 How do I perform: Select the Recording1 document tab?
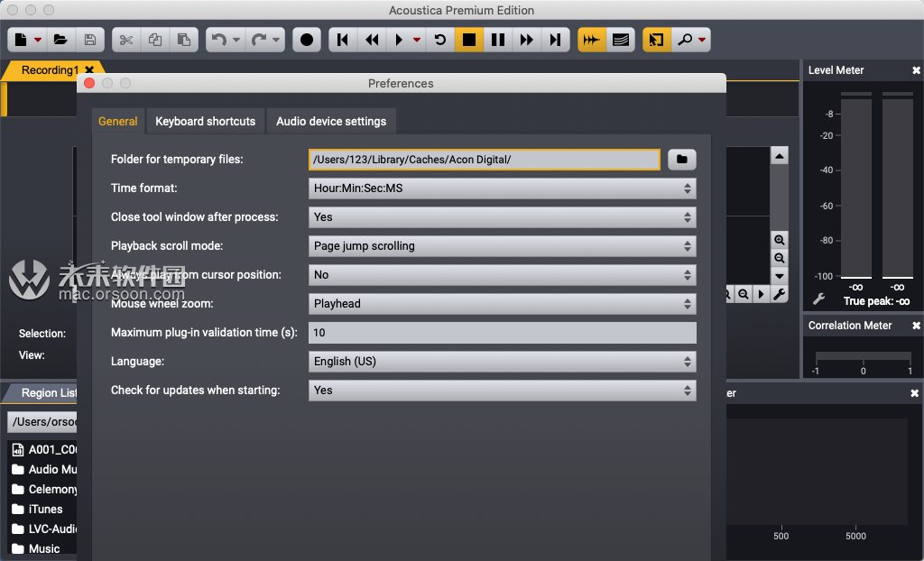[50, 69]
